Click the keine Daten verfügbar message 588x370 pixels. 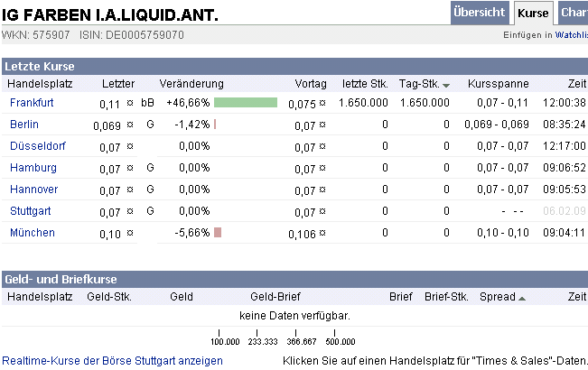[294, 316]
